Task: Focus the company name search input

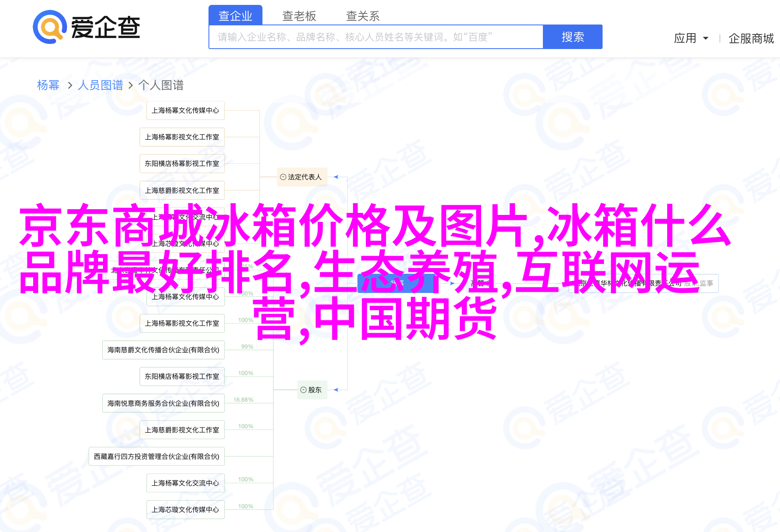Action: click(x=376, y=37)
